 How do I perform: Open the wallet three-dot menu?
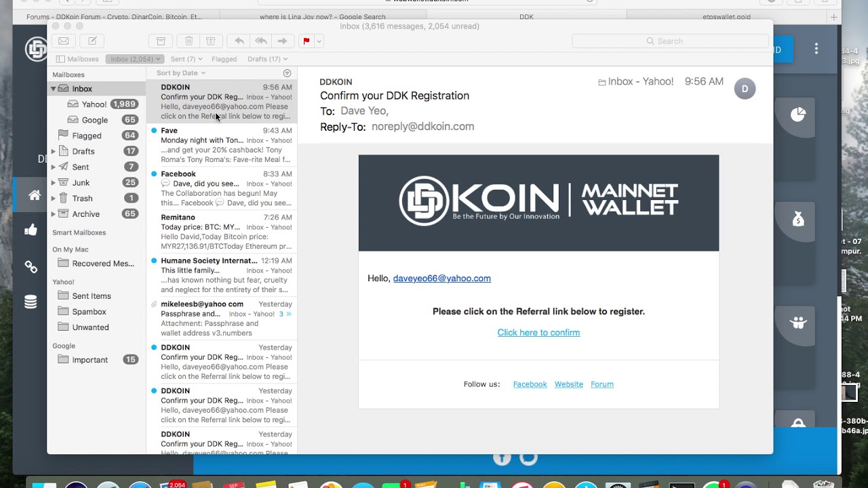click(x=816, y=49)
